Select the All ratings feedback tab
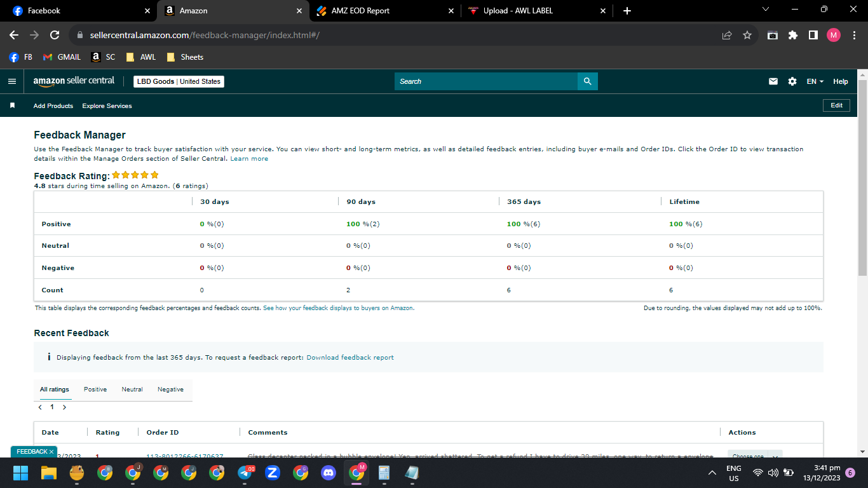 click(55, 389)
